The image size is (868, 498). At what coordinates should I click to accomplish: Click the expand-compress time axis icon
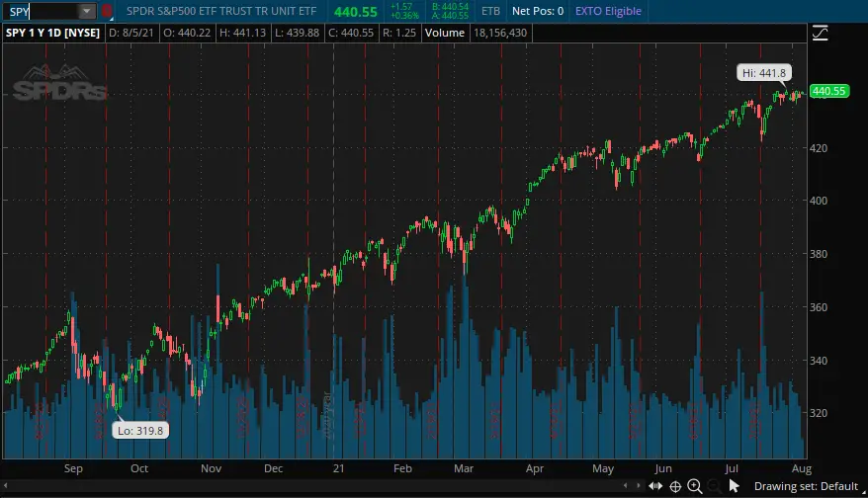pos(655,486)
